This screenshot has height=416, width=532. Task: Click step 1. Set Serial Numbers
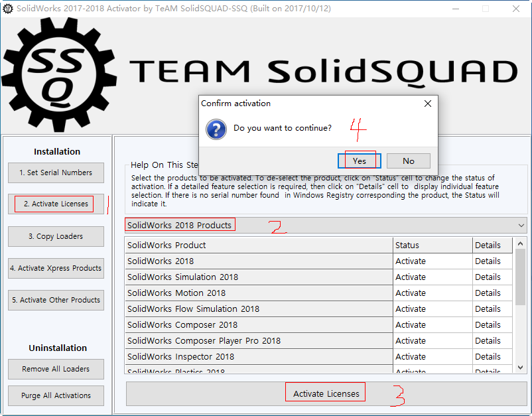pyautogui.click(x=56, y=173)
